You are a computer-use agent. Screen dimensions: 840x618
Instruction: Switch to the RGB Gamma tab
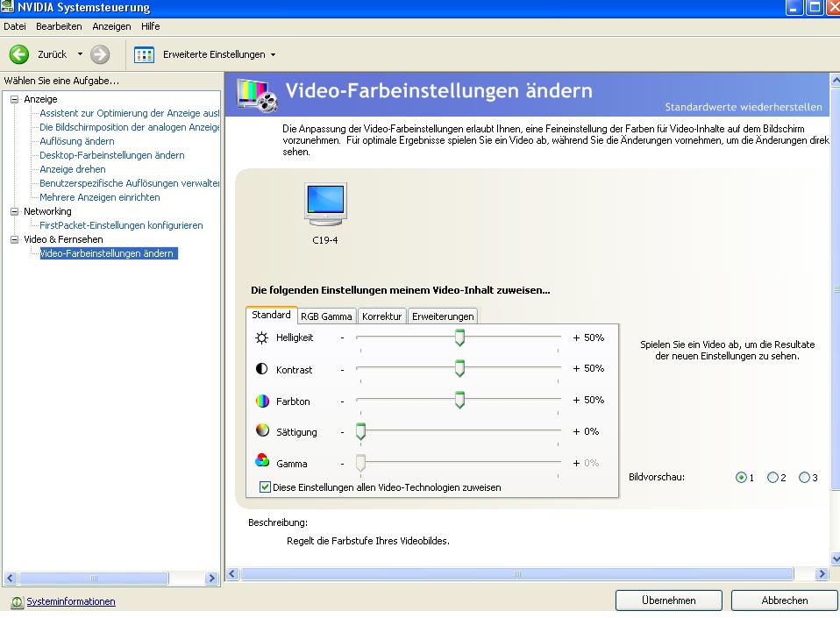[326, 316]
